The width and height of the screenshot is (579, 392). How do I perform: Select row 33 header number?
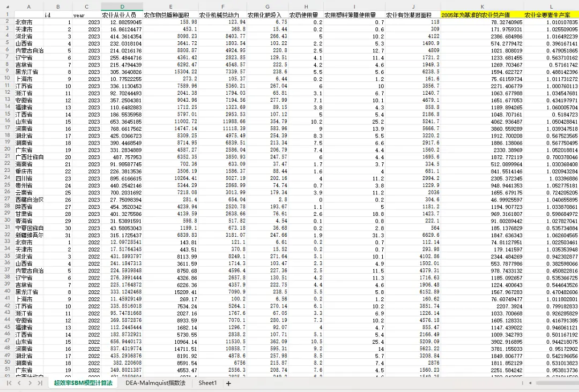(x=8, y=242)
